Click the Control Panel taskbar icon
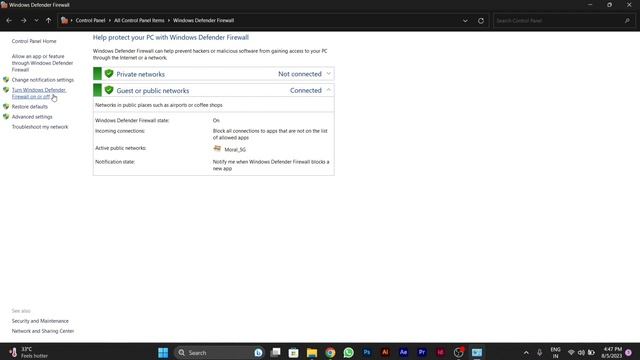Screen dimensions: 640x360 pyautogui.click(x=477, y=352)
